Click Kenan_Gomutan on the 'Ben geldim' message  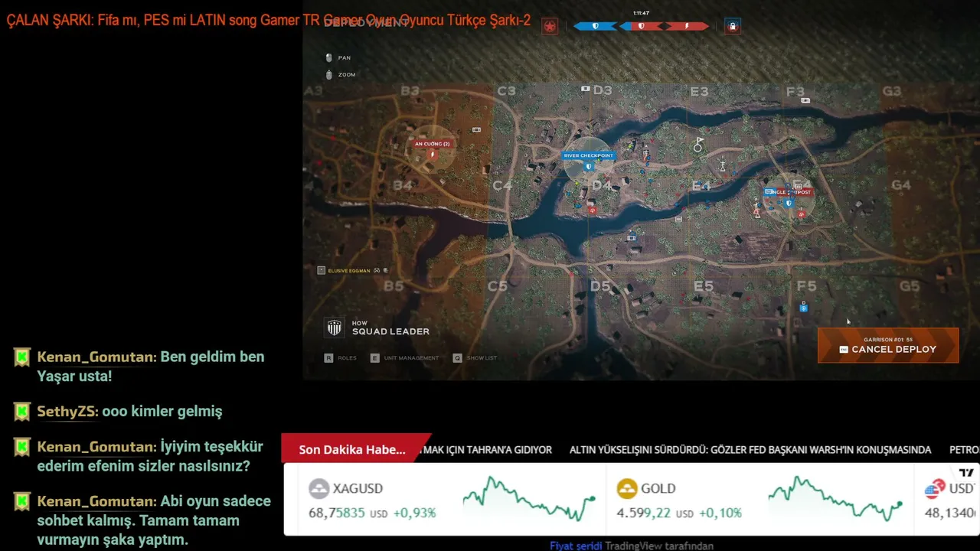tap(96, 357)
